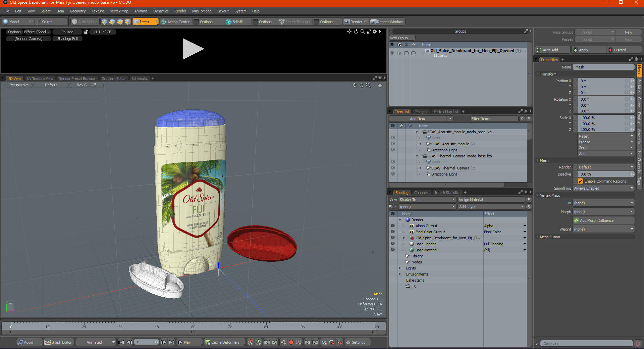Step forward one frame
This screenshot has width=644, height=349.
163,342
